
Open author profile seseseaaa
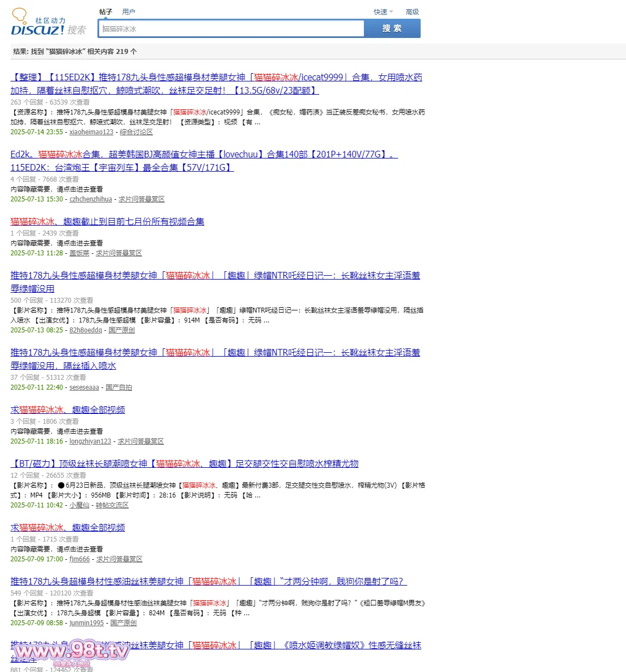(x=84, y=387)
